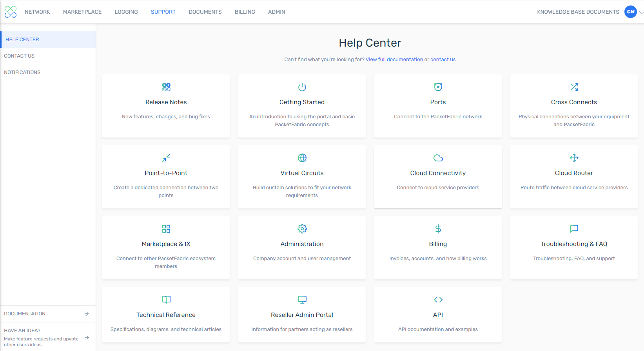Open the Cloud Connectivity title
The image size is (644, 351).
(438, 173)
